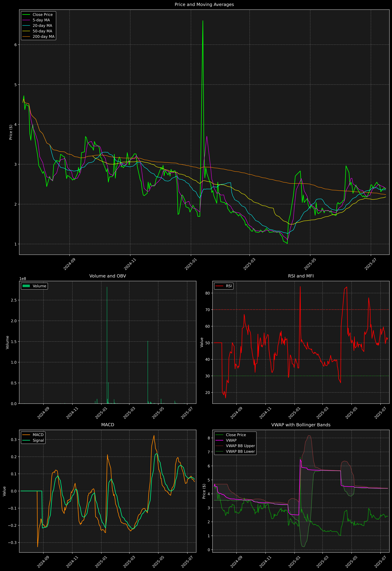
Task: Click the 'Volume and OBV' chart title
Action: 108,276
